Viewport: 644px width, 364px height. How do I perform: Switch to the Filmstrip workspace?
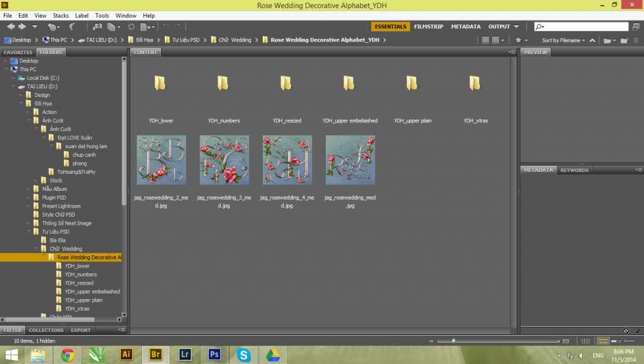tap(428, 26)
